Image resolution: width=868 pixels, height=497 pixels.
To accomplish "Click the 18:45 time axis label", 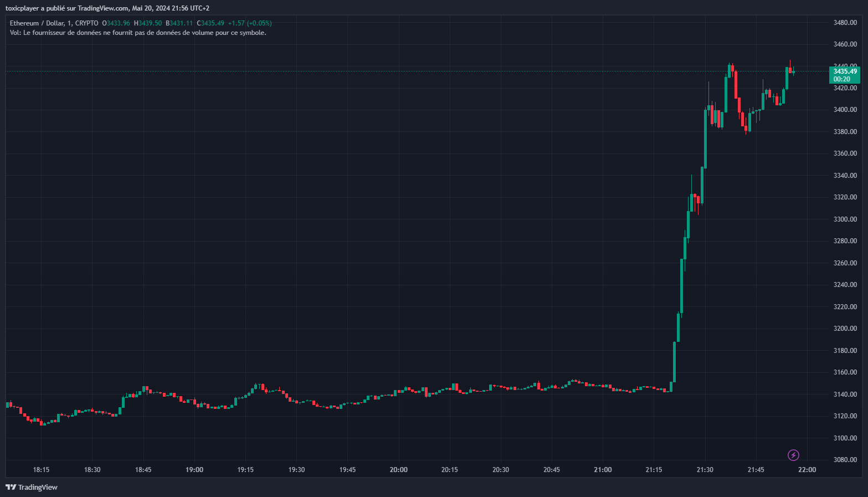I will [x=143, y=470].
